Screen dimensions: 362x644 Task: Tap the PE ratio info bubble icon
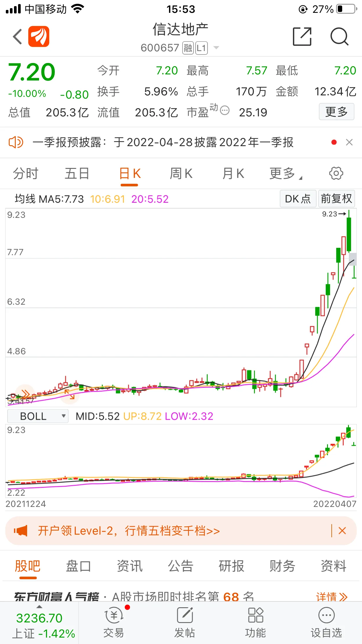(225, 110)
